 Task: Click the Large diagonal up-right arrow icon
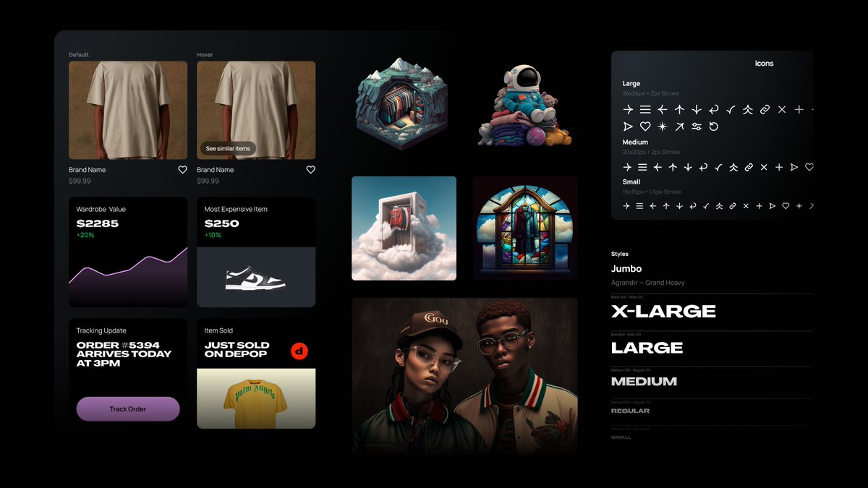679,127
